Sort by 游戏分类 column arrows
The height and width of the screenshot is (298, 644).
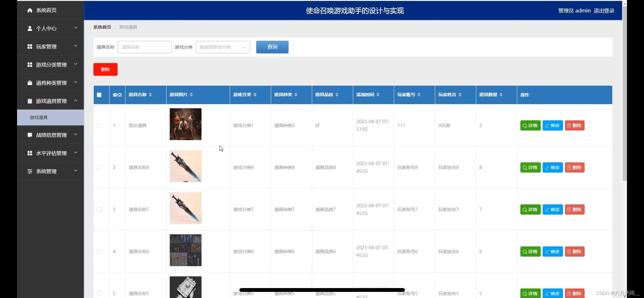255,95
